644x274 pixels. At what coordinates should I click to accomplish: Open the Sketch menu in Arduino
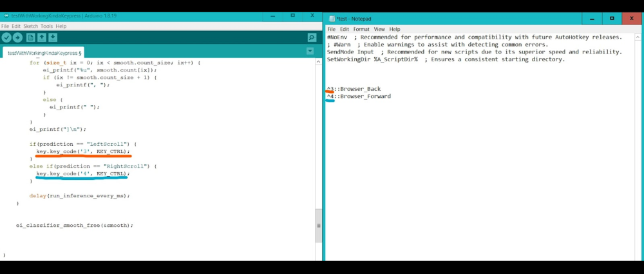[30, 26]
